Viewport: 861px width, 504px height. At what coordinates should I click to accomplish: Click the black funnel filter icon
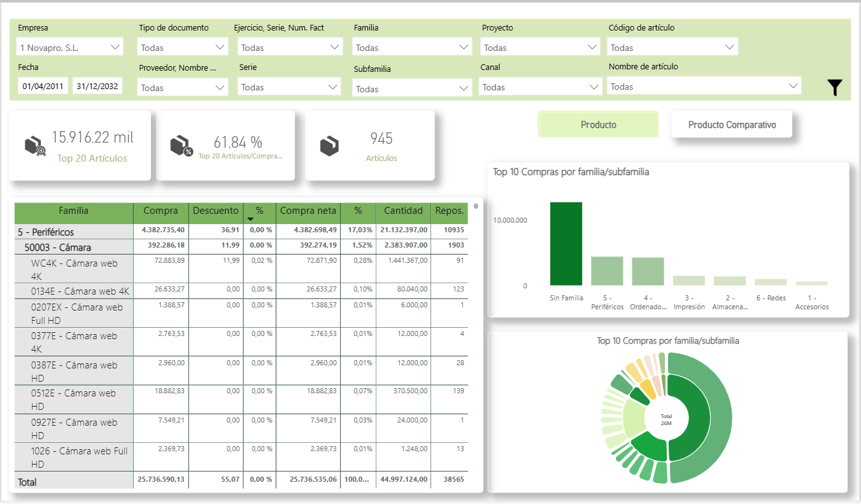(835, 88)
